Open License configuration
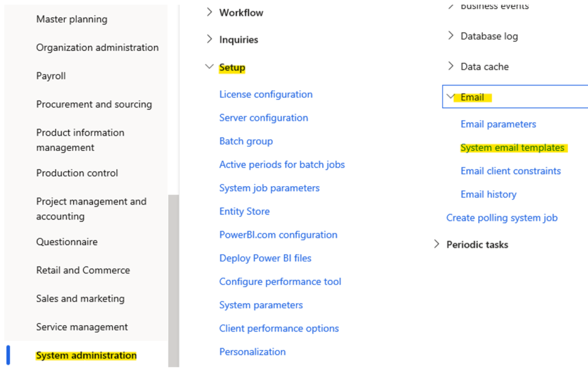588x371 pixels. point(266,94)
